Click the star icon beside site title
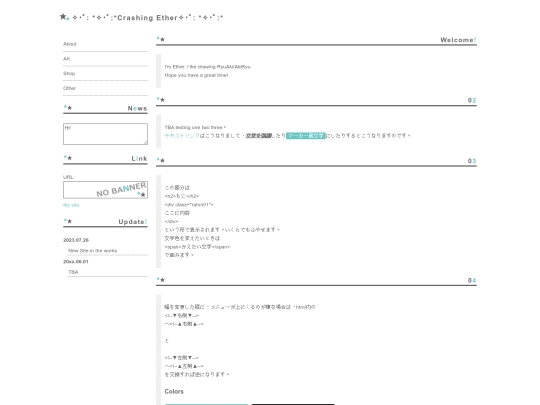The width and height of the screenshot is (540, 405). pos(64,17)
